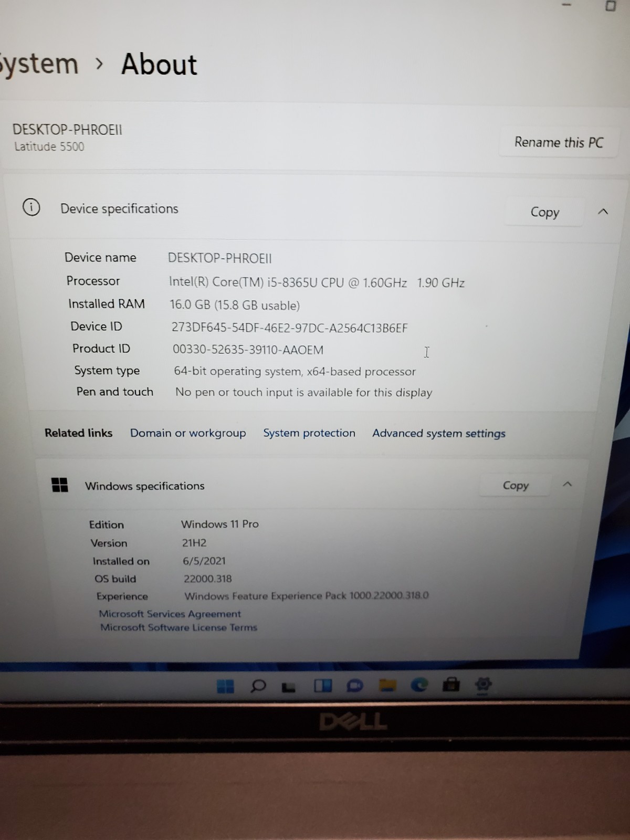
Task: Open Task View on taskbar
Action: [289, 687]
